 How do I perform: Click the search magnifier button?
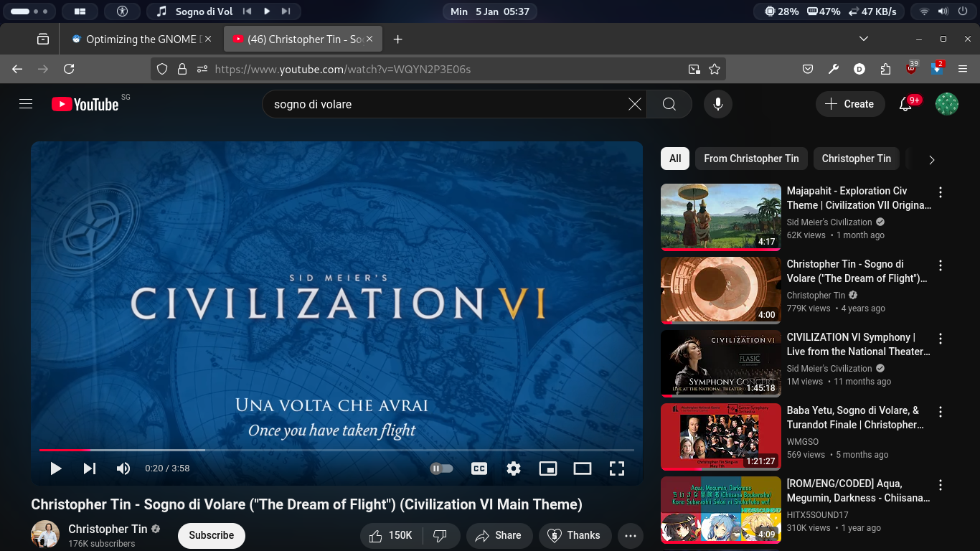click(669, 104)
